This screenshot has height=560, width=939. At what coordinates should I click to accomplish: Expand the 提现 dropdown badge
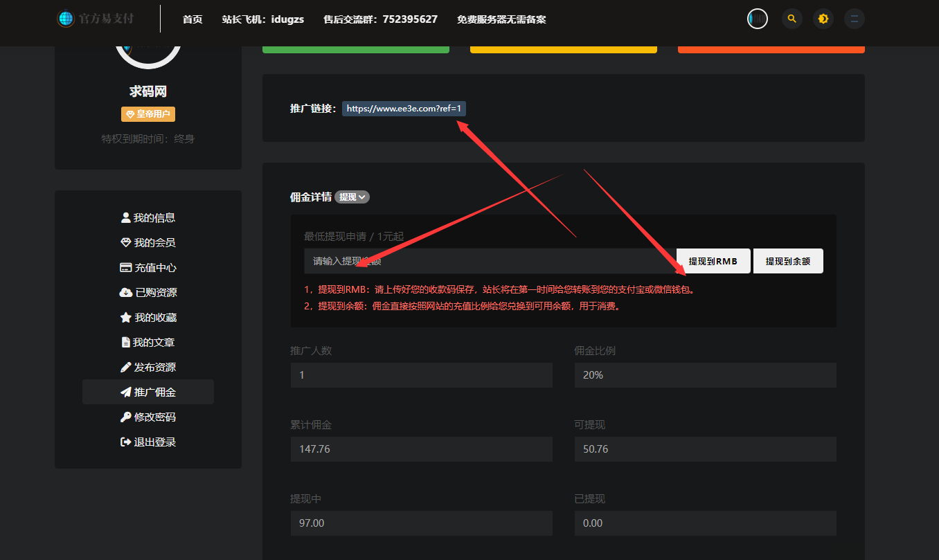click(352, 197)
